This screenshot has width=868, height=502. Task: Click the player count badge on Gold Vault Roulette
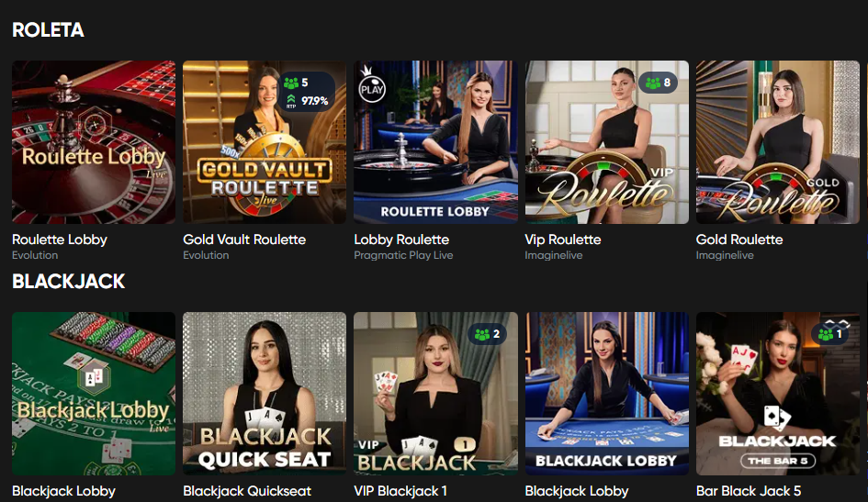tap(296, 83)
